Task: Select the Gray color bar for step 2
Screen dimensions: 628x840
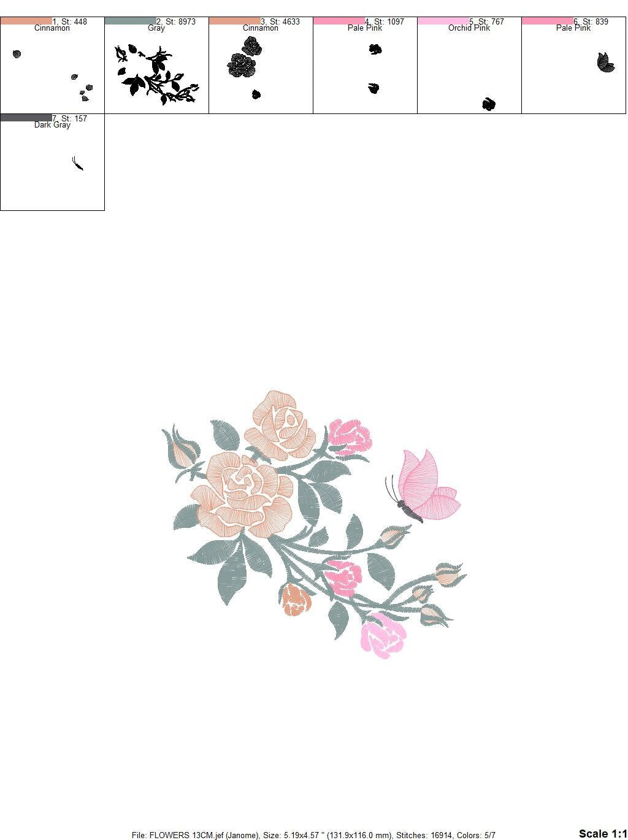Action: (x=130, y=21)
